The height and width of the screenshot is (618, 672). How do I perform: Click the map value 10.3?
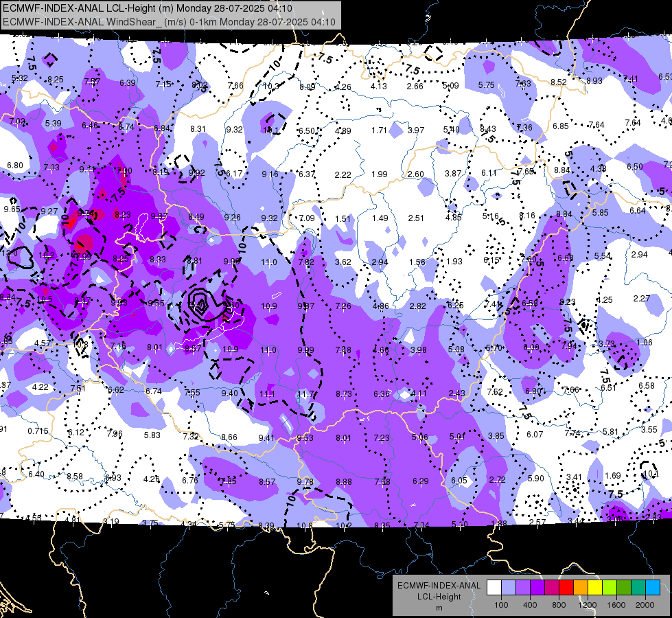271,87
